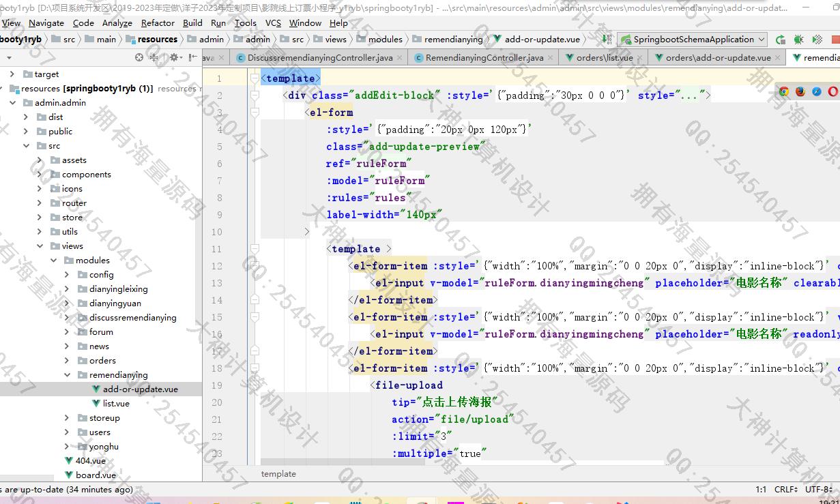Fold the el-form-item at line 12

[x=255, y=266]
